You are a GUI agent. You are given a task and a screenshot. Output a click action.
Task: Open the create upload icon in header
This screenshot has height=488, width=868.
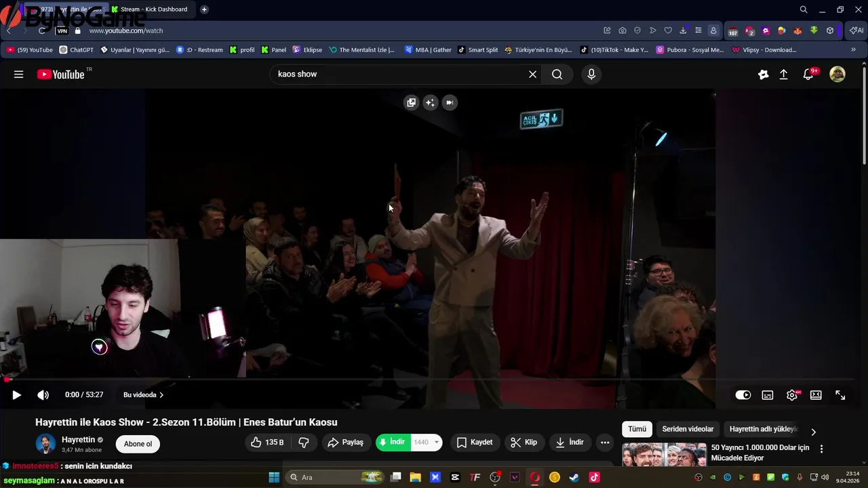(783, 75)
